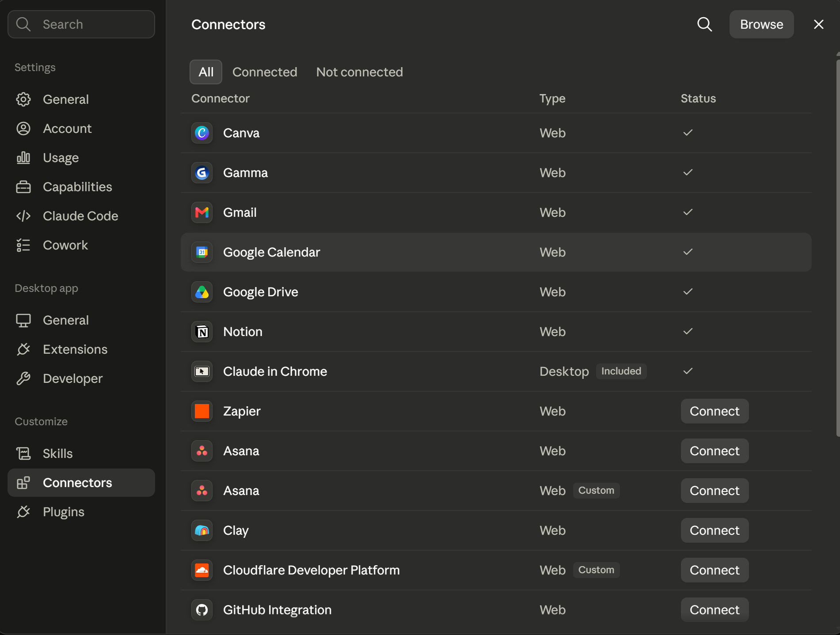Click the Clay connector icon
The width and height of the screenshot is (840, 635).
pyautogui.click(x=202, y=530)
